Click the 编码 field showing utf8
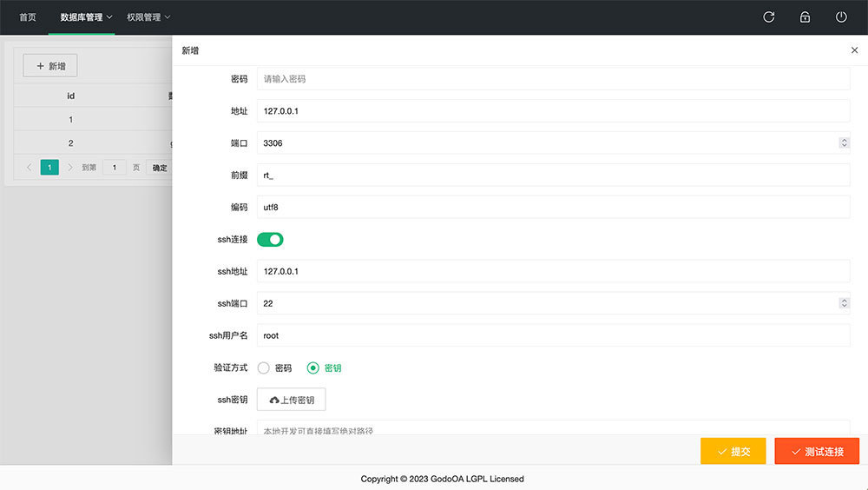 click(553, 208)
